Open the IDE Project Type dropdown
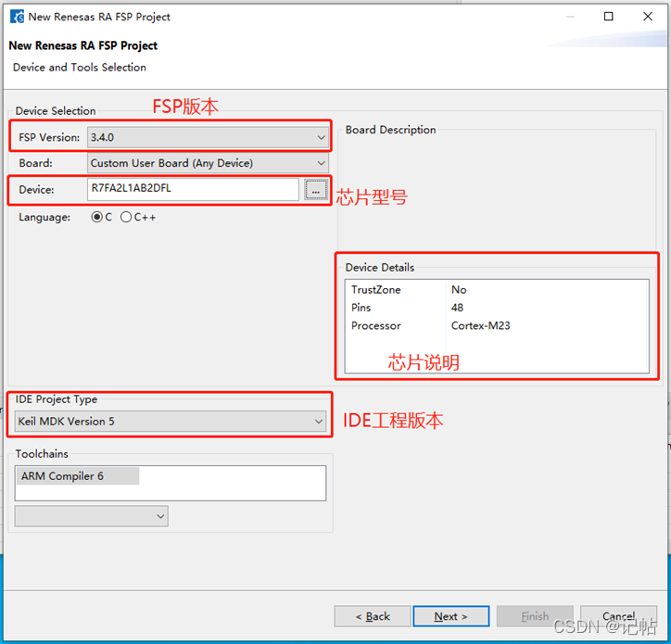 coord(171,421)
